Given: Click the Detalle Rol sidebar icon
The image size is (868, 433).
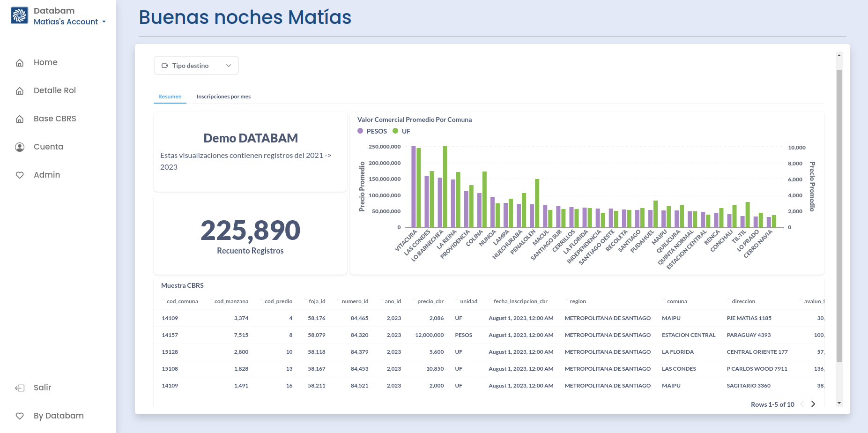Looking at the screenshot, I should pos(20,91).
